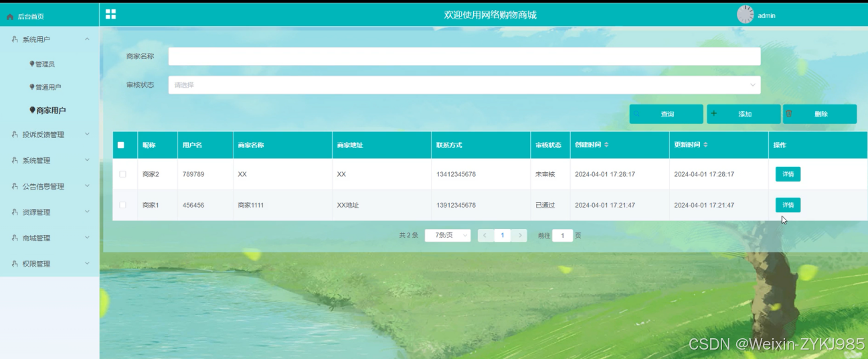The width and height of the screenshot is (868, 359).
Task: Open 管理员 submenu item
Action: [45, 64]
